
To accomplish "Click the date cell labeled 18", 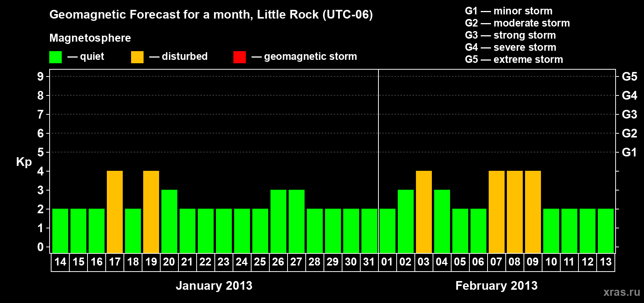I will pyautogui.click(x=133, y=262).
